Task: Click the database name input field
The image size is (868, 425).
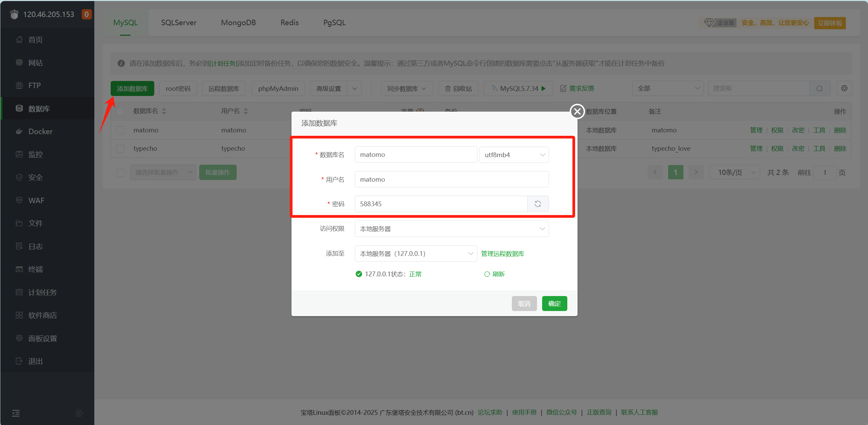Action: coord(415,155)
